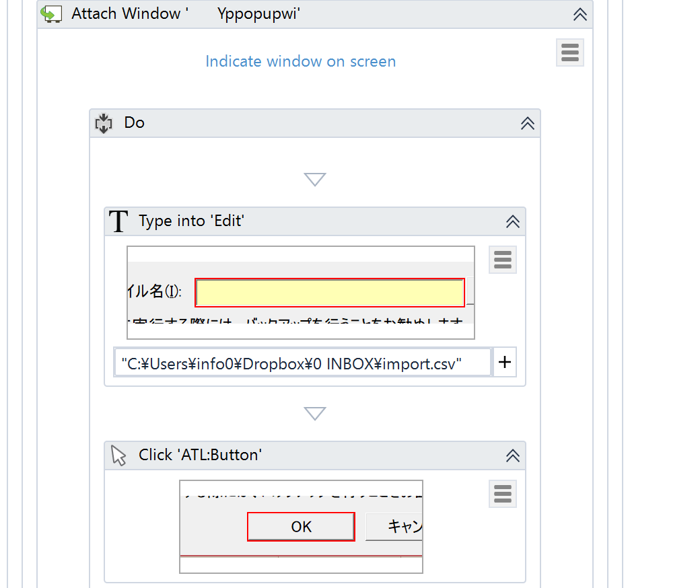Collapse the Do sequence container
This screenshot has height=588, width=700.
[x=528, y=123]
